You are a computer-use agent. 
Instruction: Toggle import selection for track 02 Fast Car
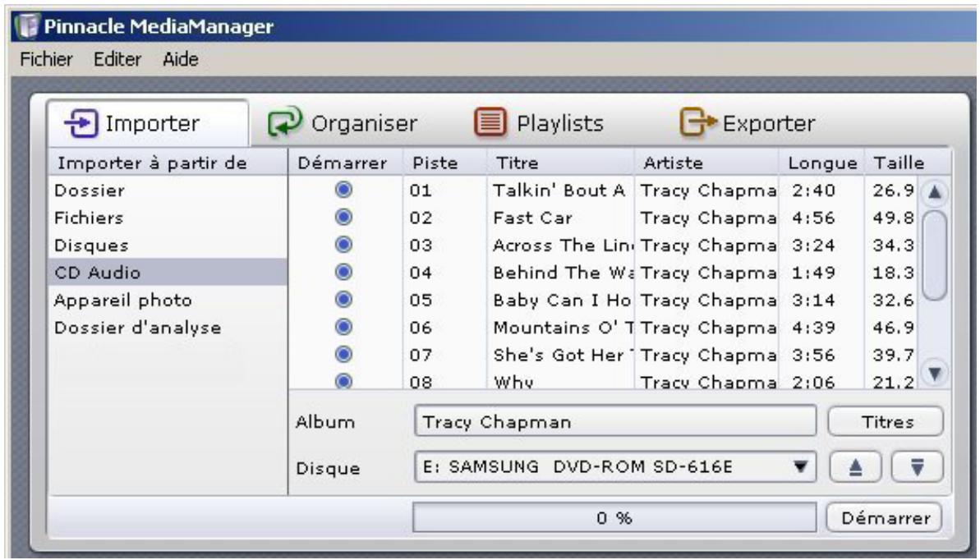click(x=343, y=217)
